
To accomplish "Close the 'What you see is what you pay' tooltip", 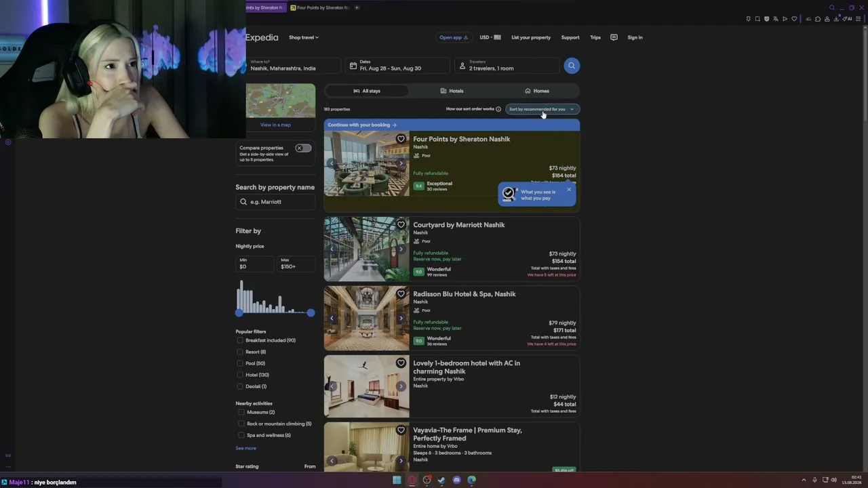I will 569,189.
